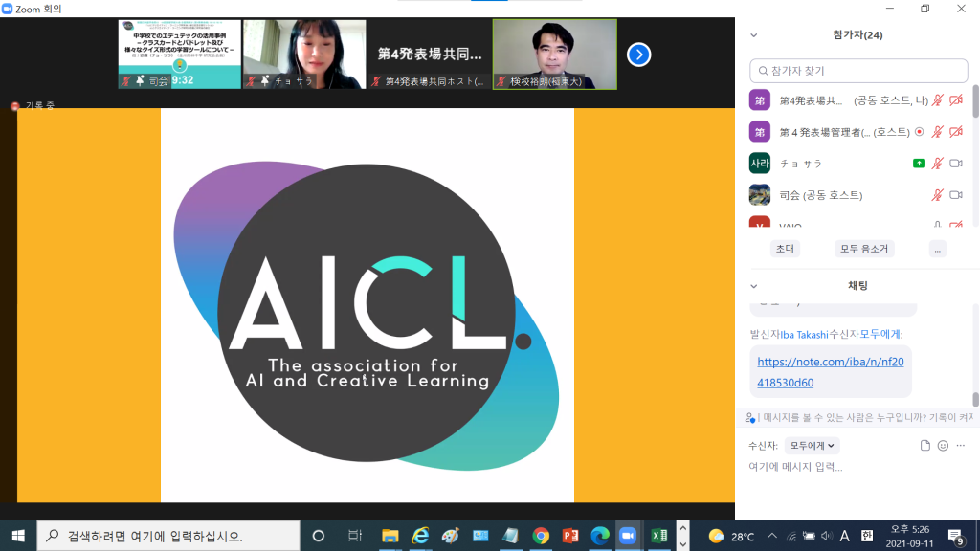Open emoji picker in chat
Screen dimensions: 980x551
[x=943, y=446]
